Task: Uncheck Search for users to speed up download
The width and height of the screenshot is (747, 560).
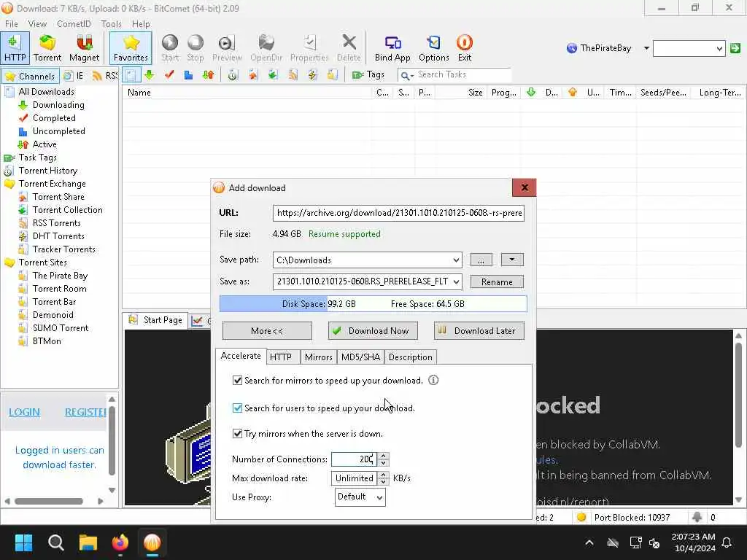Action: (237, 408)
